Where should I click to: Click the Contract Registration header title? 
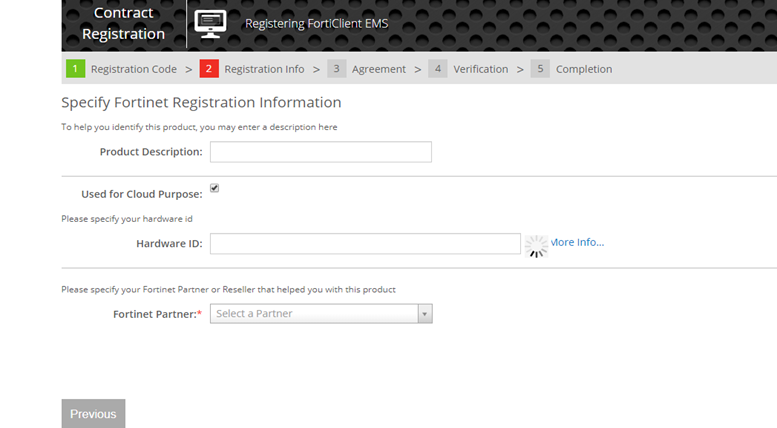click(123, 24)
